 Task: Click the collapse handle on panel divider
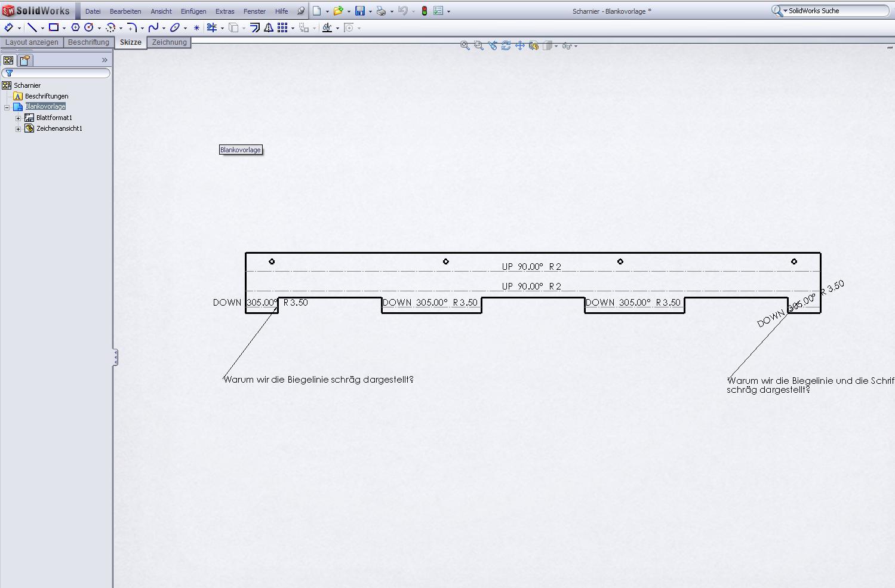115,357
